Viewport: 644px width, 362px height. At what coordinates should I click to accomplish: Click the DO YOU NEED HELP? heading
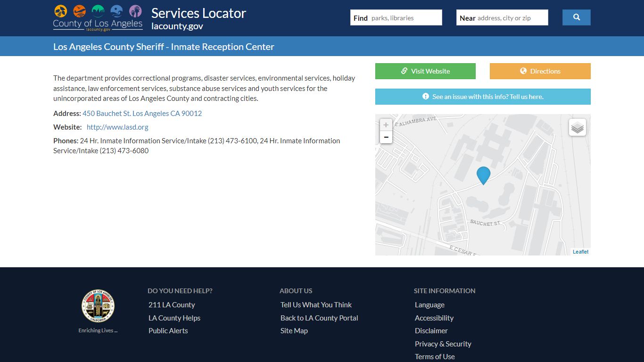point(180,291)
